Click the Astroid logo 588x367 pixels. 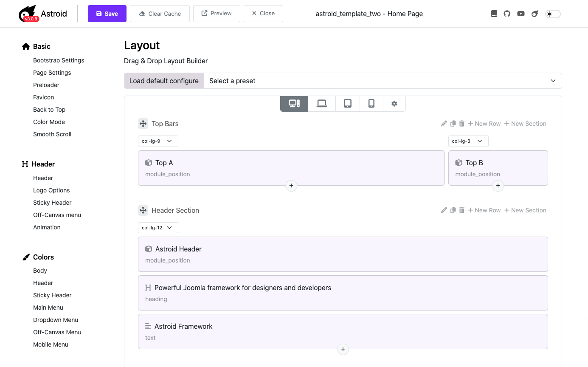(x=43, y=14)
